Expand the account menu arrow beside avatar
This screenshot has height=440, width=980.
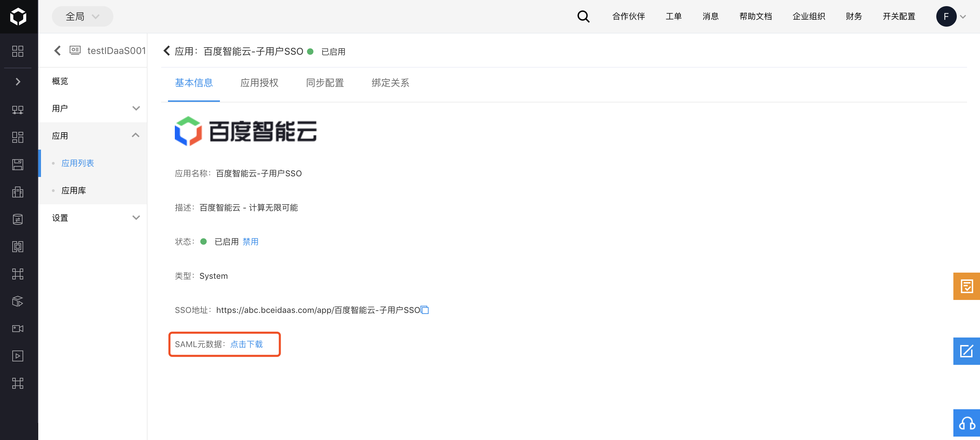pos(963,17)
